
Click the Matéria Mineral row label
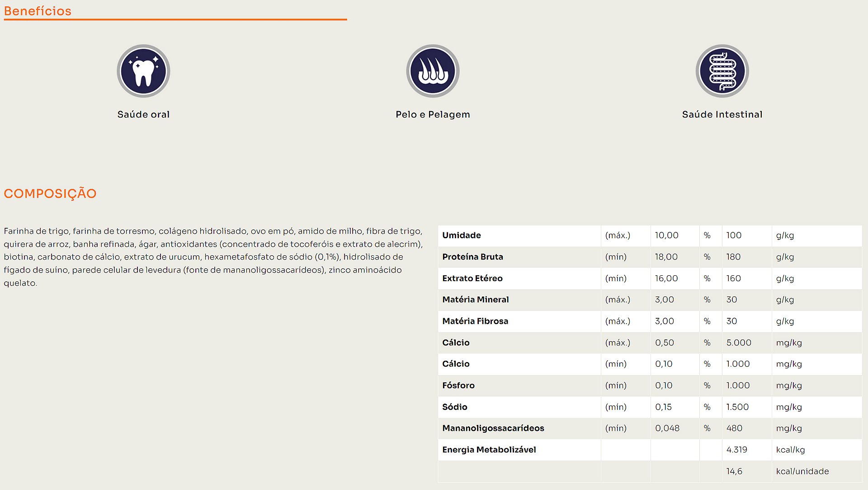tap(475, 300)
